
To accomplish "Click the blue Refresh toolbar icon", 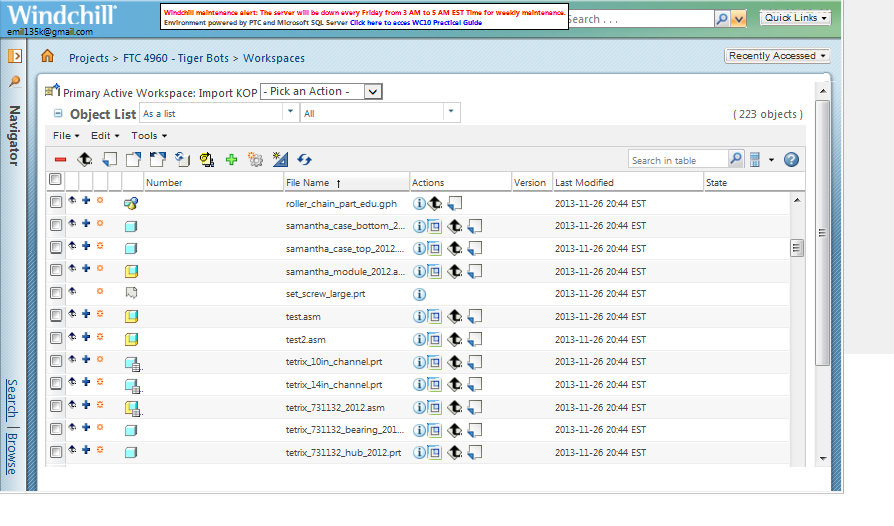I will (304, 160).
